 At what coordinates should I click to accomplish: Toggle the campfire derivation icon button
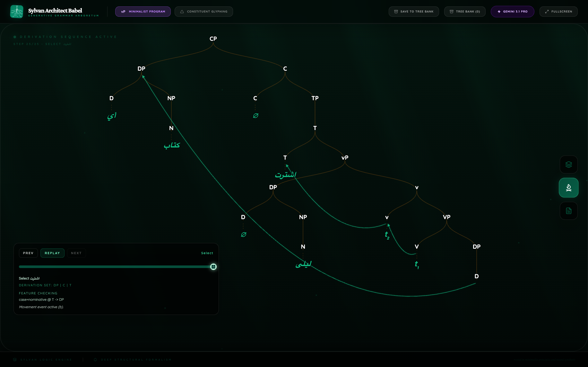(568, 188)
